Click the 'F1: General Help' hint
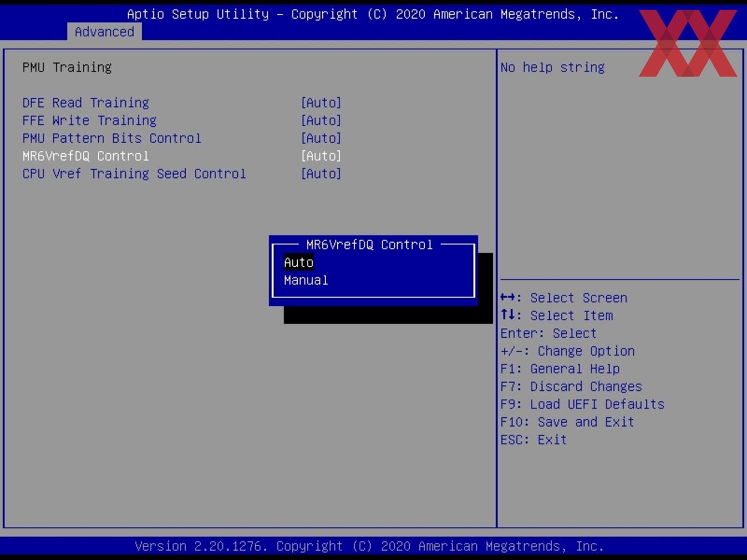Viewport: 747px width, 560px height. (560, 368)
